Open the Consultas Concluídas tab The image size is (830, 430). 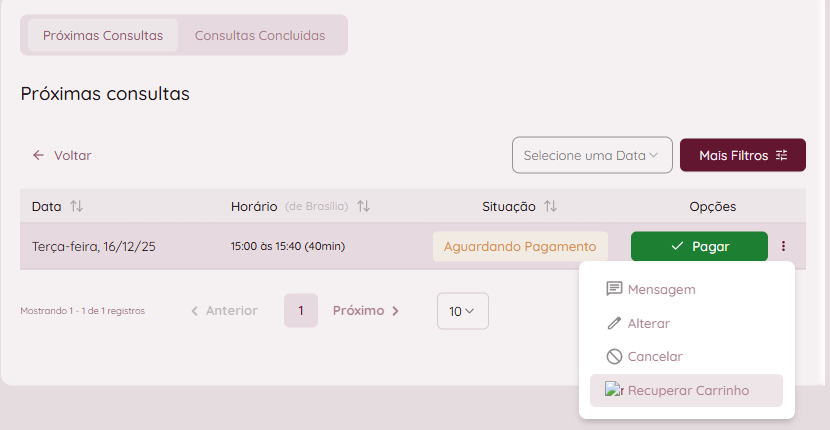[x=260, y=35]
